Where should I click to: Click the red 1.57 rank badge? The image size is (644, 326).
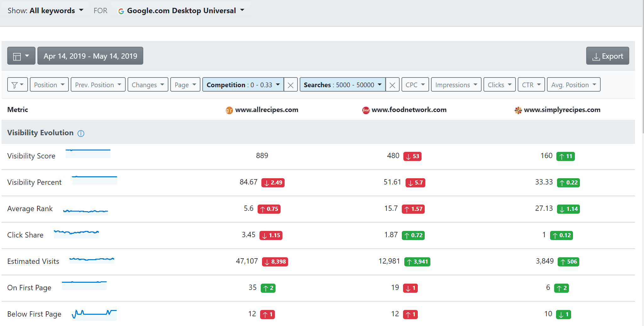413,209
